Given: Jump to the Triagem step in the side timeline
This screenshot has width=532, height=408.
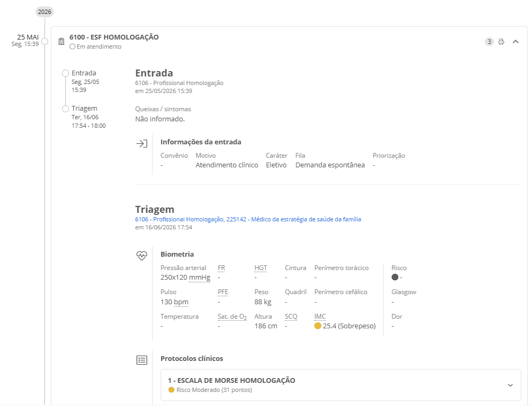Looking at the screenshot, I should pyautogui.click(x=85, y=109).
